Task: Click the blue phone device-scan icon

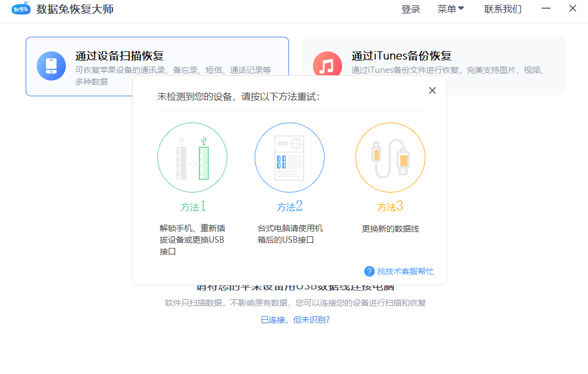Action: tap(51, 65)
